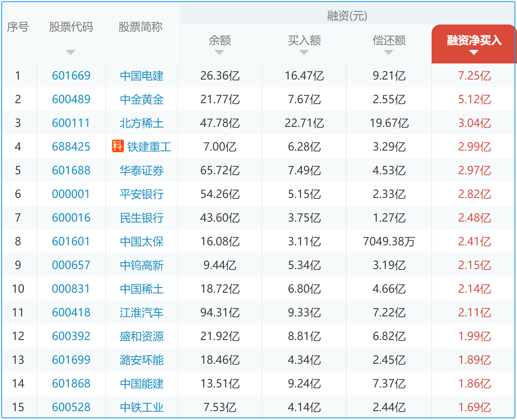Click the 股票简称 column header
This screenshot has height=420, width=517.
point(140,27)
